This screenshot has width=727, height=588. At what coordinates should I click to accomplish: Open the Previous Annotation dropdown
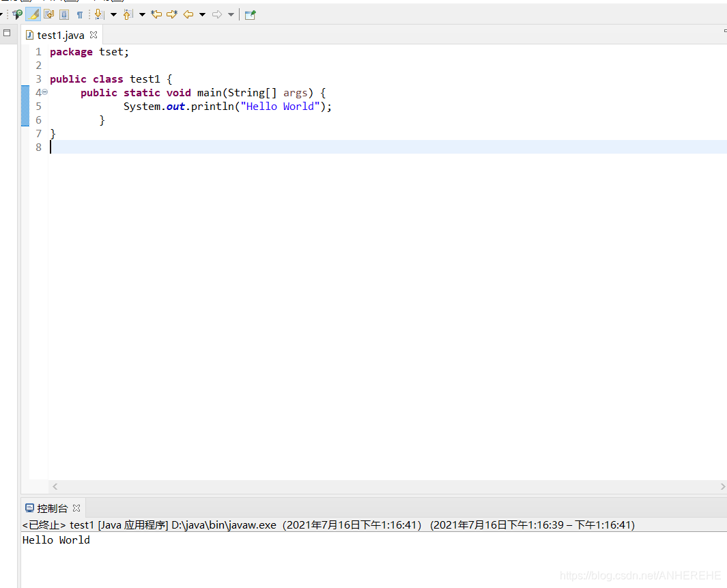coord(142,14)
